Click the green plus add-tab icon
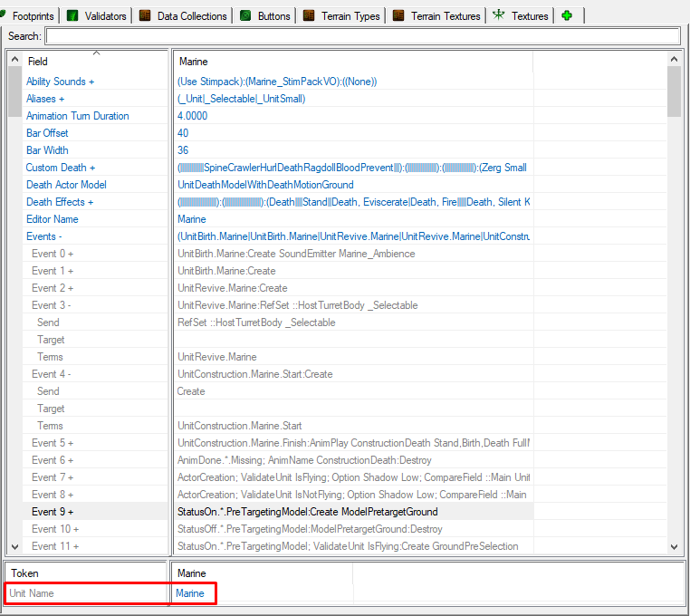The width and height of the screenshot is (690, 616). (x=567, y=15)
